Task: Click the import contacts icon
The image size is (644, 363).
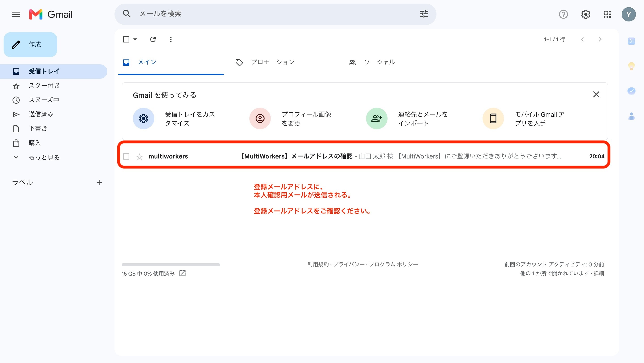Action: point(377,118)
